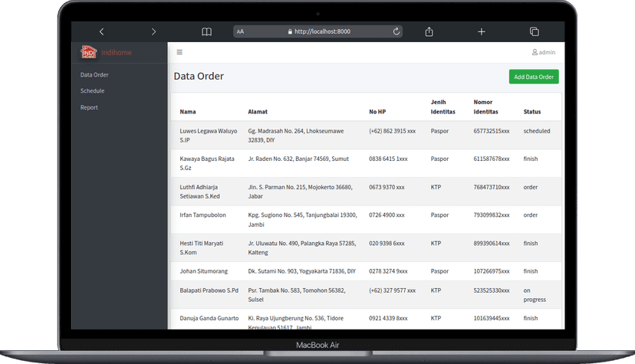
Task: Click identity number 899390614xxx
Action: (492, 244)
